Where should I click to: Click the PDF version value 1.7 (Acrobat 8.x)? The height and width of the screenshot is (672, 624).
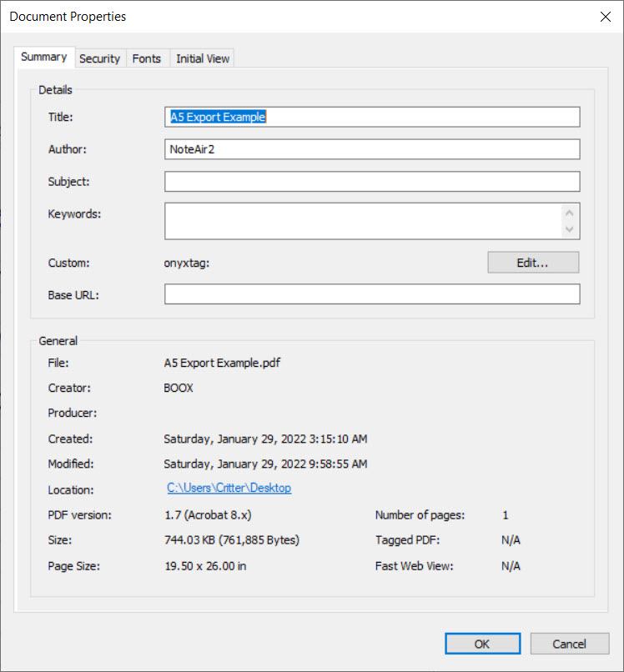pyautogui.click(x=208, y=514)
